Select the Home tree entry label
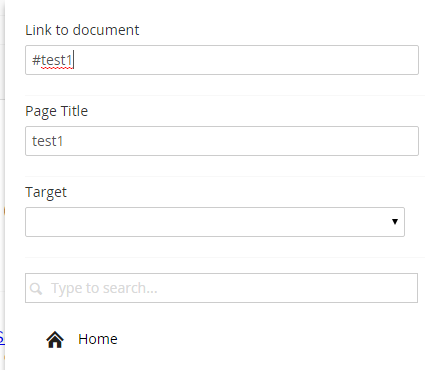 tap(98, 339)
